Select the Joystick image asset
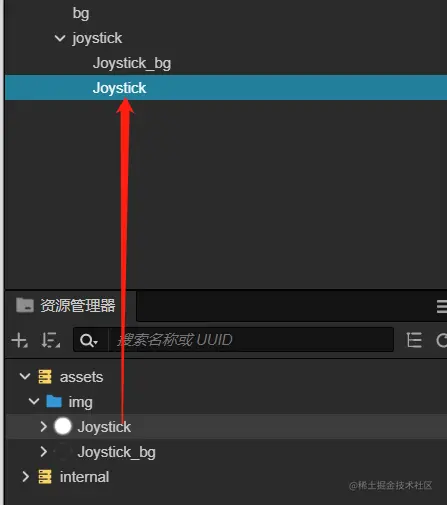 [x=104, y=427]
